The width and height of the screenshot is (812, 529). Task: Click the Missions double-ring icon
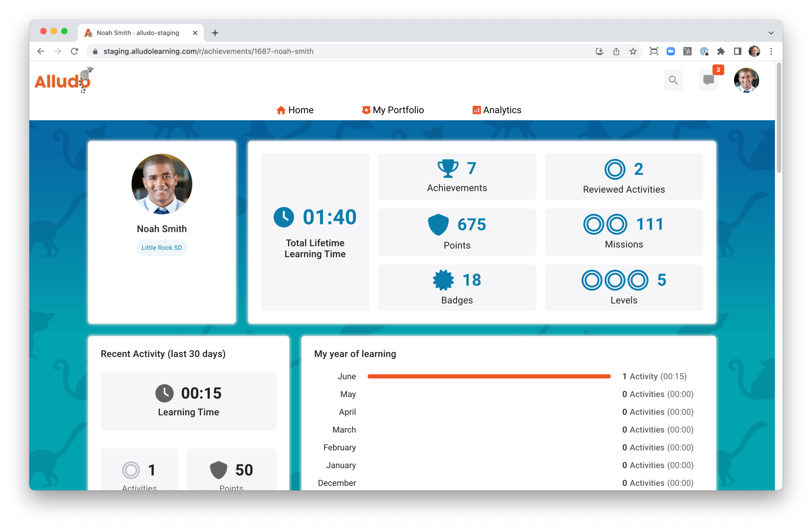click(x=605, y=224)
